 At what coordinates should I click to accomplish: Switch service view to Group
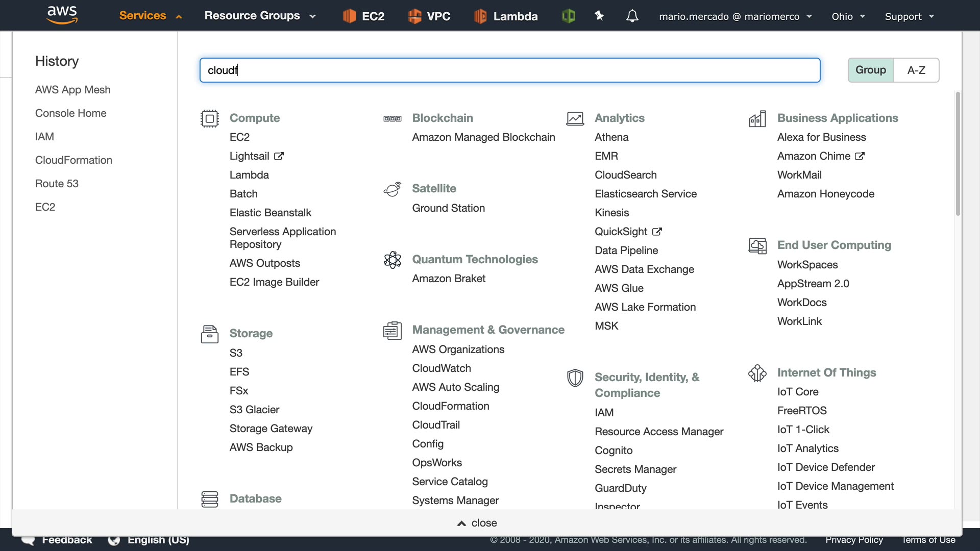click(x=870, y=70)
